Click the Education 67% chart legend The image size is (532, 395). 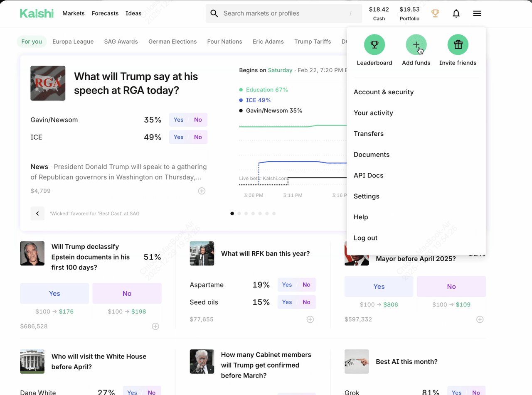point(266,90)
